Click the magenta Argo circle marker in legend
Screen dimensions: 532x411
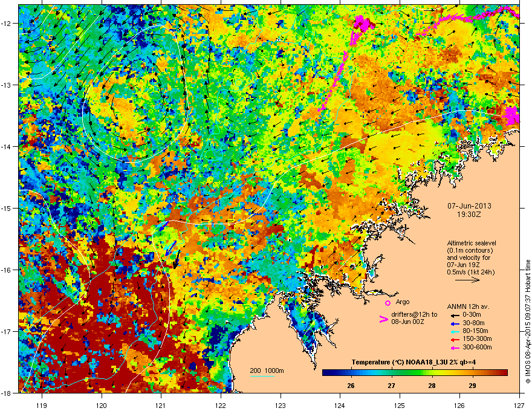(x=388, y=303)
